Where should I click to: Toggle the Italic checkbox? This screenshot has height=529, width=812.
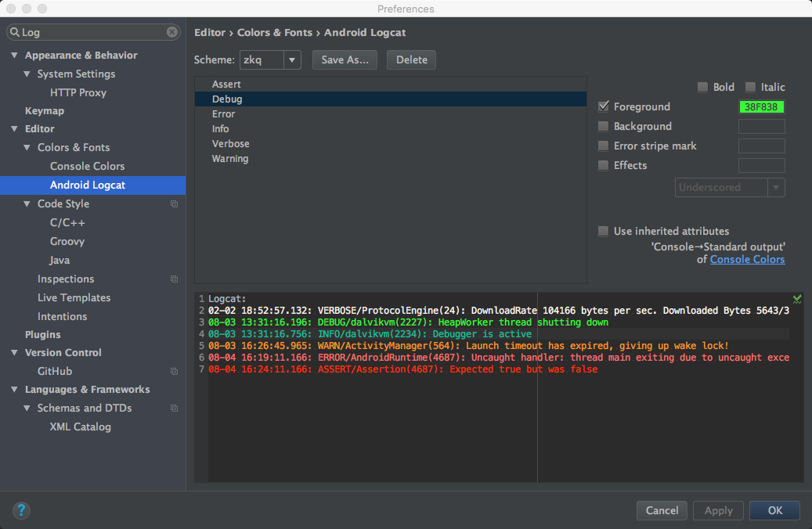(750, 88)
